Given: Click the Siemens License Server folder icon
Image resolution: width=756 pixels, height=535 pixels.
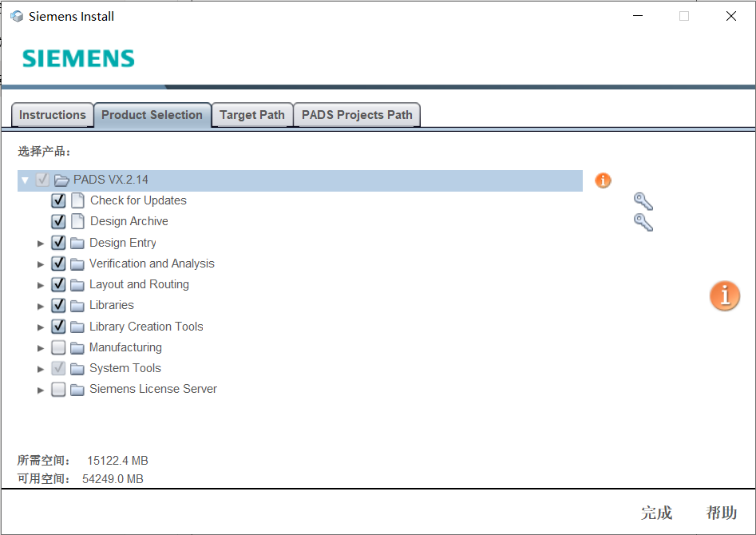Looking at the screenshot, I should click(77, 390).
